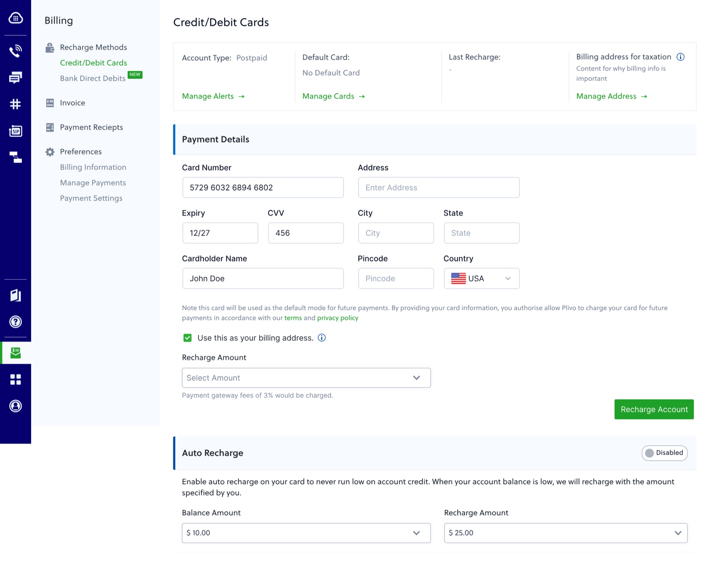Open the terms link in the note
710x588 pixels.
[293, 318]
